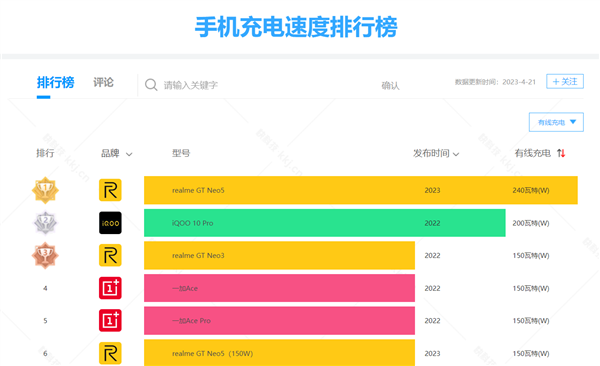Screen dimensions: 600x366
Task: Click the gold first-place trophy badge
Action: pos(45,190)
